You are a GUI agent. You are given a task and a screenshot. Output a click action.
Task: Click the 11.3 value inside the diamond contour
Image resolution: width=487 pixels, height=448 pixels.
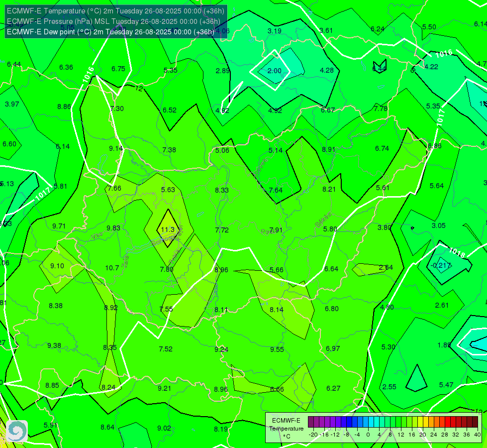[168, 229]
